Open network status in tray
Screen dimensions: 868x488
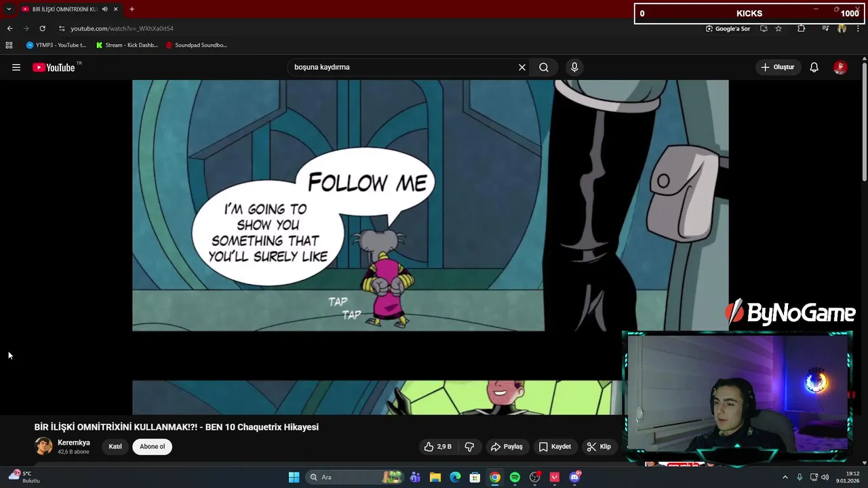tap(814, 477)
